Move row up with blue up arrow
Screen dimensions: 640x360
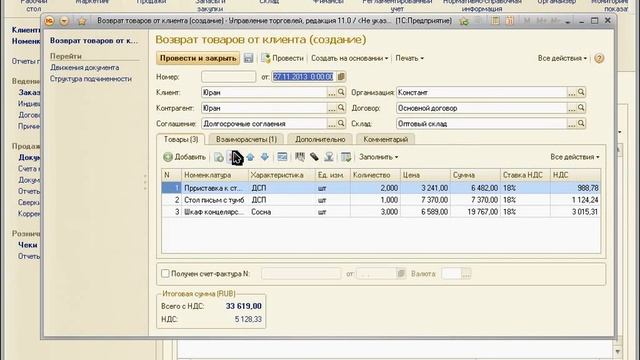pyautogui.click(x=250, y=157)
